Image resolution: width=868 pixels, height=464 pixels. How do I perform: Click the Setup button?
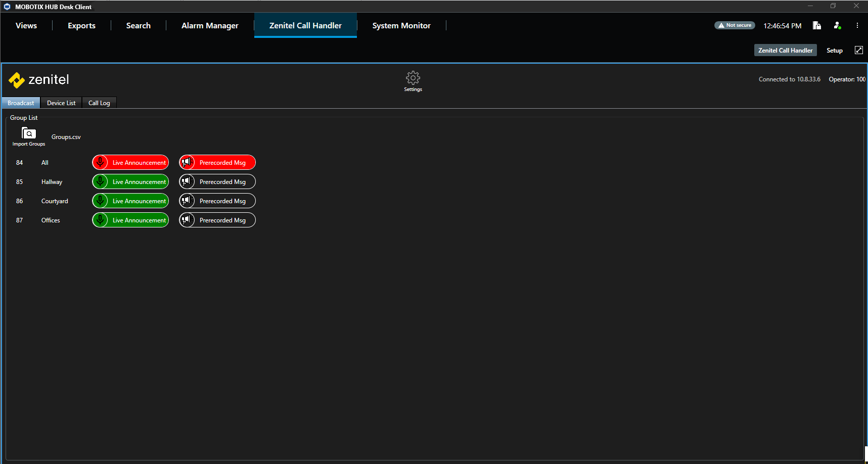[x=834, y=51]
